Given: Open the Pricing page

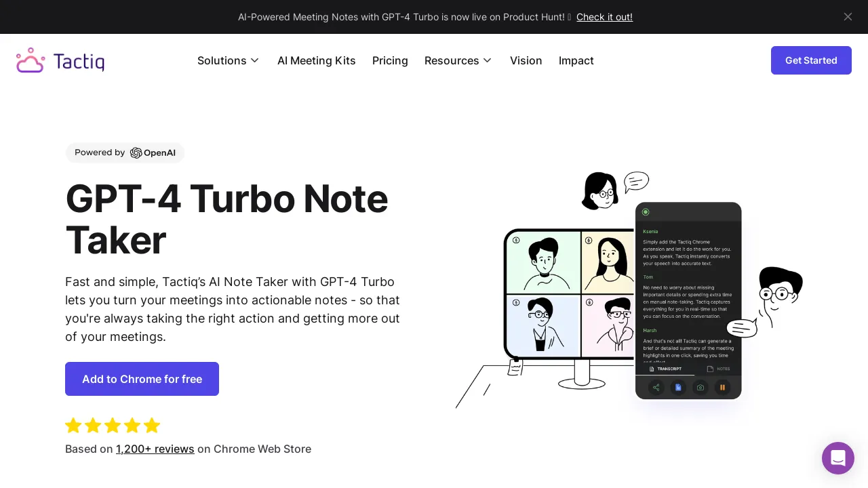Looking at the screenshot, I should coord(390,60).
